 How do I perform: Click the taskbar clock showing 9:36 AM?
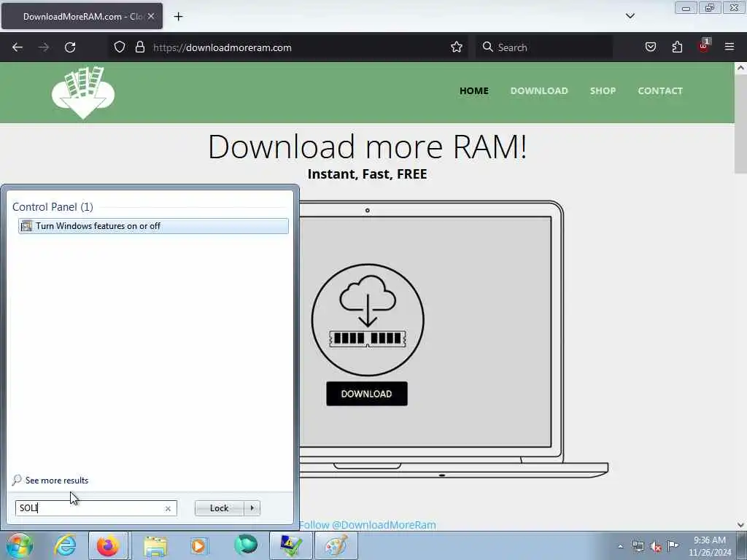709,545
